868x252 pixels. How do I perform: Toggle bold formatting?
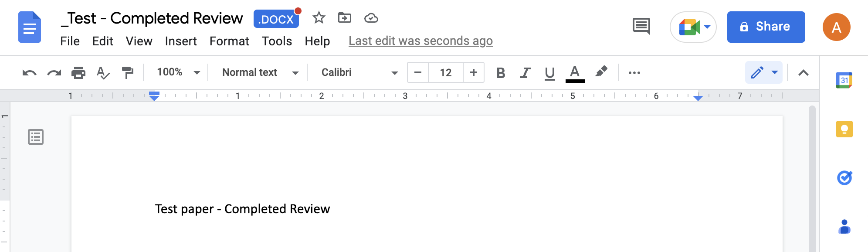coord(501,73)
